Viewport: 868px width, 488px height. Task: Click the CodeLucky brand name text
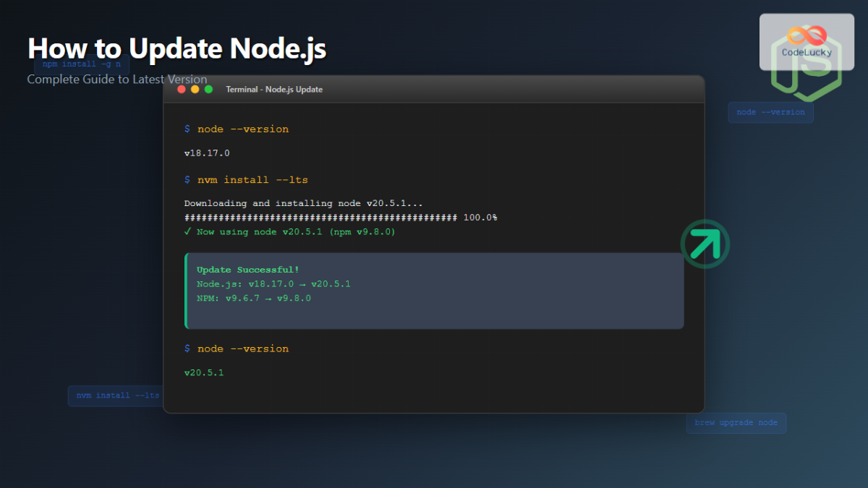click(x=806, y=52)
